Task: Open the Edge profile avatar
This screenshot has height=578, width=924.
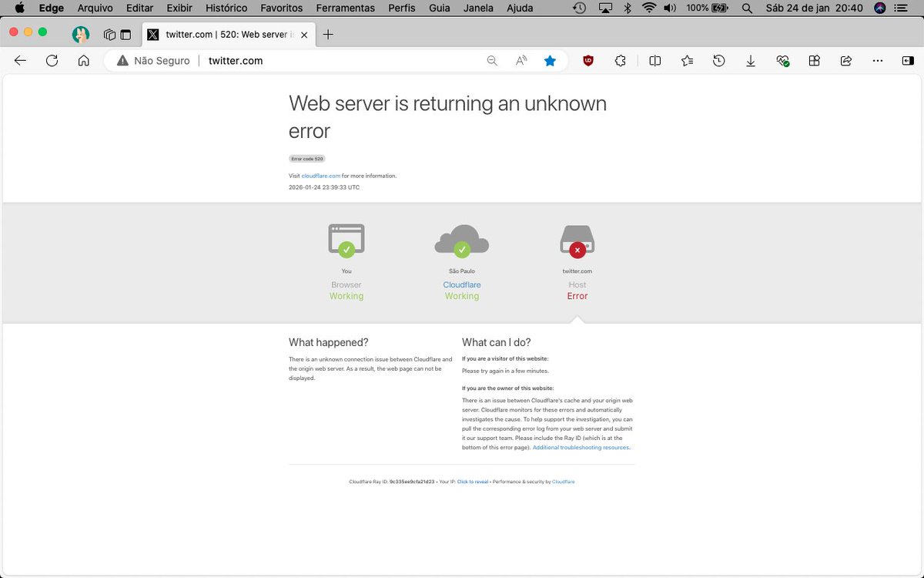Action: pyautogui.click(x=81, y=35)
